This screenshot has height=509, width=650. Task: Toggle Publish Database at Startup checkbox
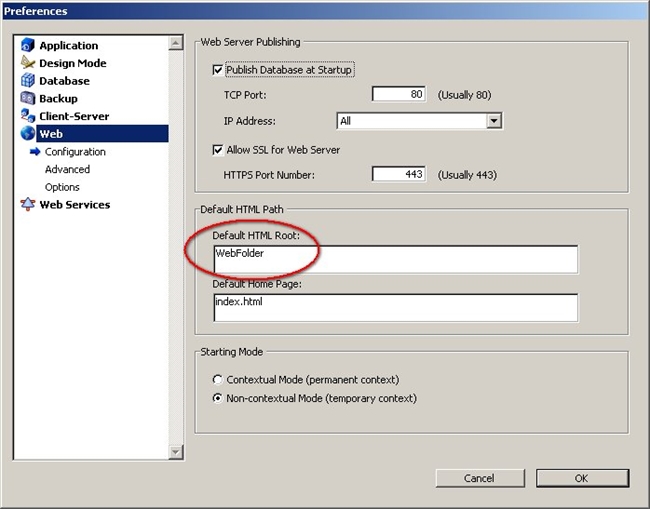[x=218, y=70]
